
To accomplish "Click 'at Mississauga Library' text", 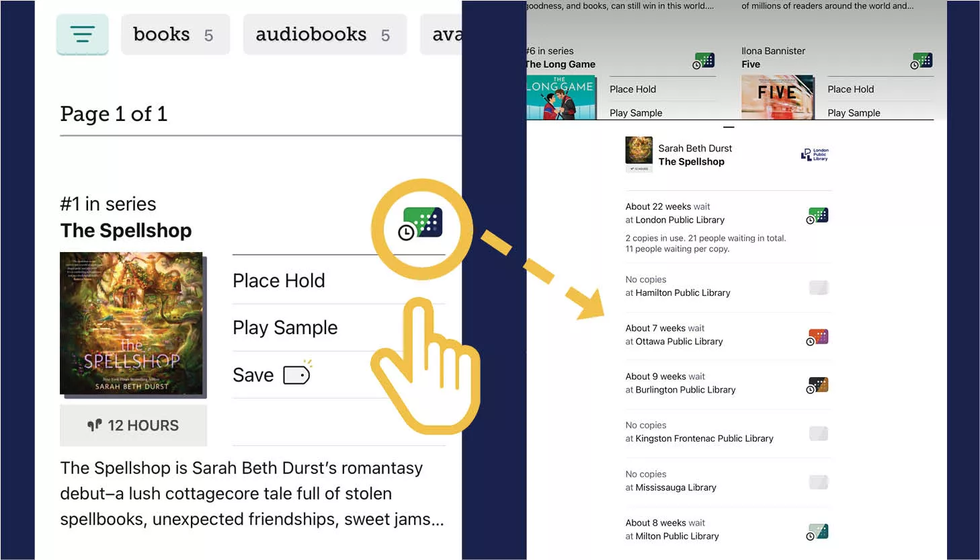I will point(671,487).
